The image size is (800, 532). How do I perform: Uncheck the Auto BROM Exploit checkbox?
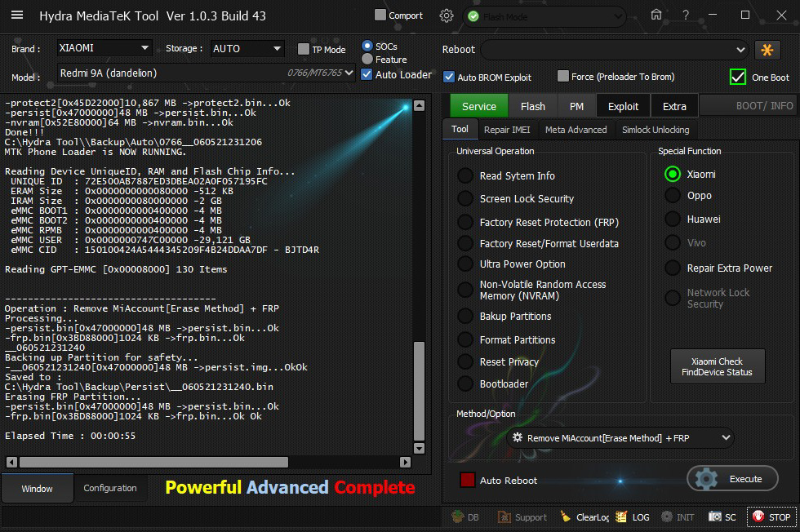click(x=449, y=77)
